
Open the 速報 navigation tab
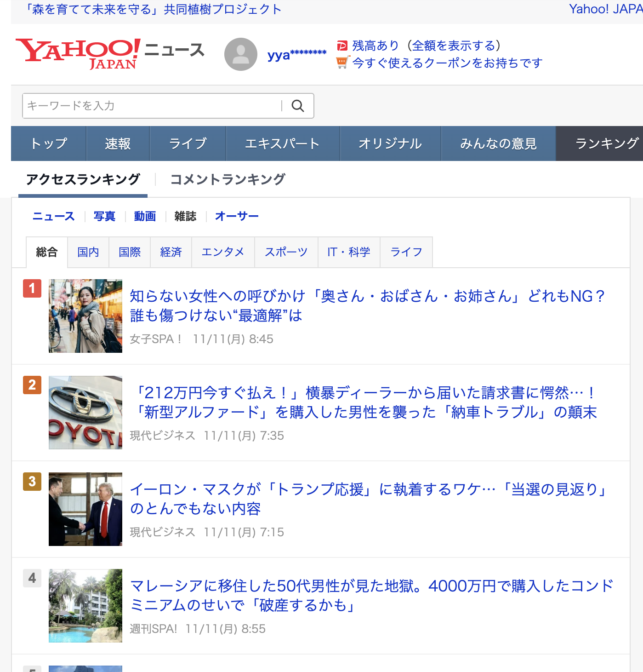118,144
